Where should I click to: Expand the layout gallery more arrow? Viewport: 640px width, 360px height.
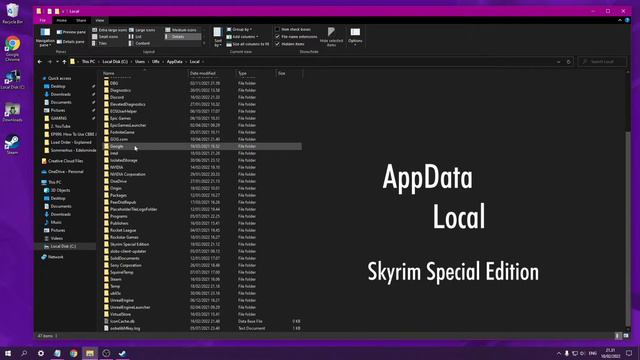tap(204, 43)
